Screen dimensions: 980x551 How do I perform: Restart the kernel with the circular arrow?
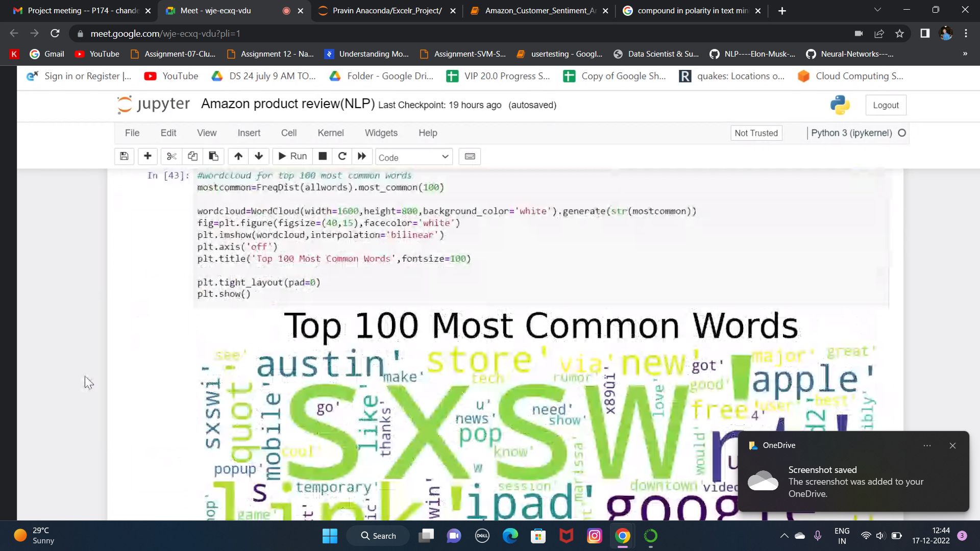(x=342, y=156)
